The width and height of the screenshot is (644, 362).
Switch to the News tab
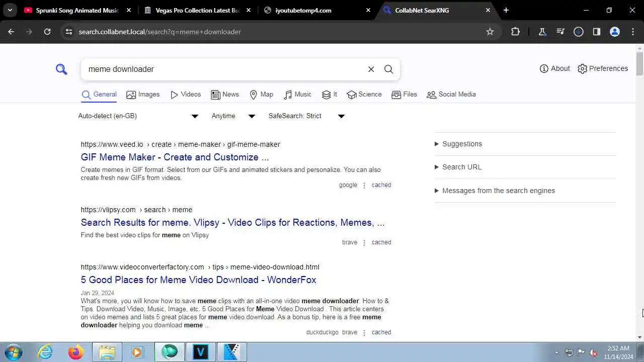[225, 95]
